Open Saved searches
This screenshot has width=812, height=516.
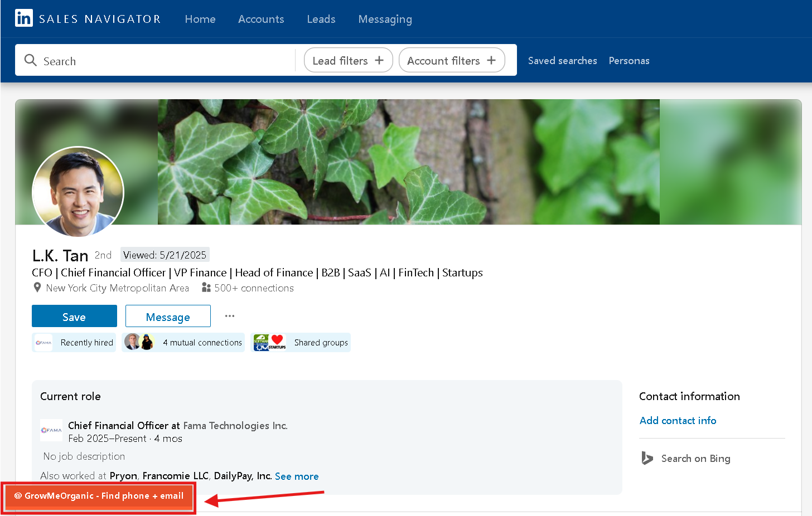click(563, 61)
